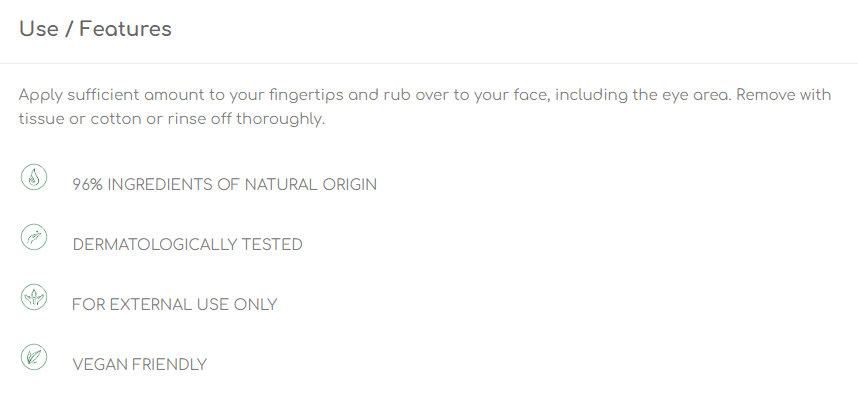Click the VEGAN FRIENDLY label

[x=140, y=365]
